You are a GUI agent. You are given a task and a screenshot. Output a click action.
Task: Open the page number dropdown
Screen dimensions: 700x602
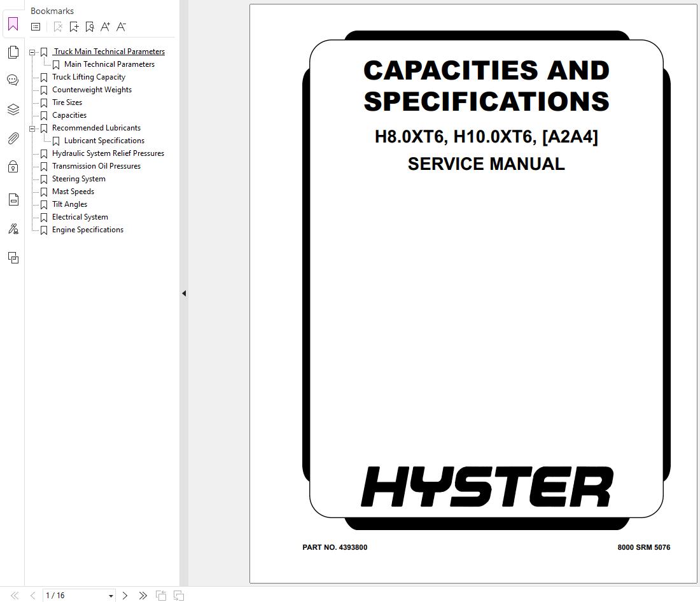coord(111,595)
